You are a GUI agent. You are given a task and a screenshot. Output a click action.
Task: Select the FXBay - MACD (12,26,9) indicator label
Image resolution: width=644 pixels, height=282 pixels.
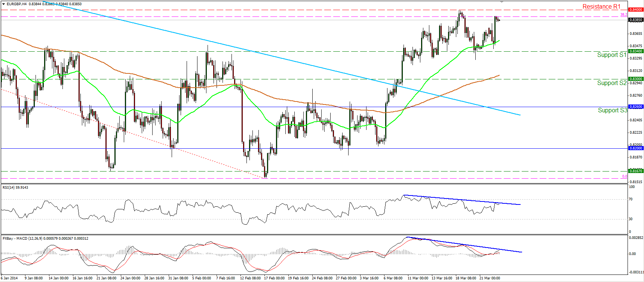(45, 238)
